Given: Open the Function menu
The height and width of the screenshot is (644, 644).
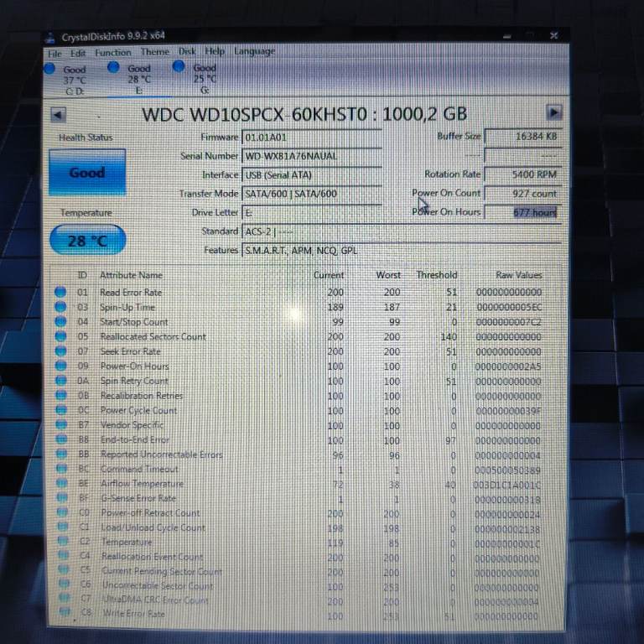Looking at the screenshot, I should click(x=113, y=53).
